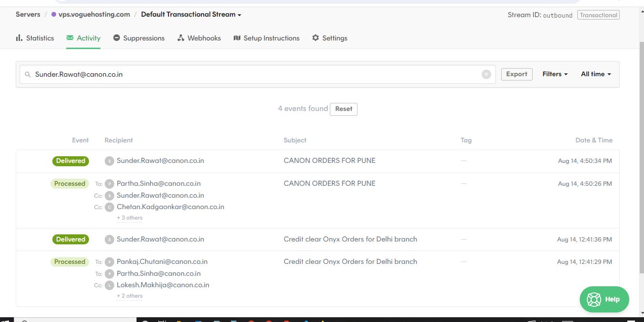Open the subject of the Aug 14, 4:50:26 PM event
This screenshot has height=322, width=644.
tap(329, 183)
